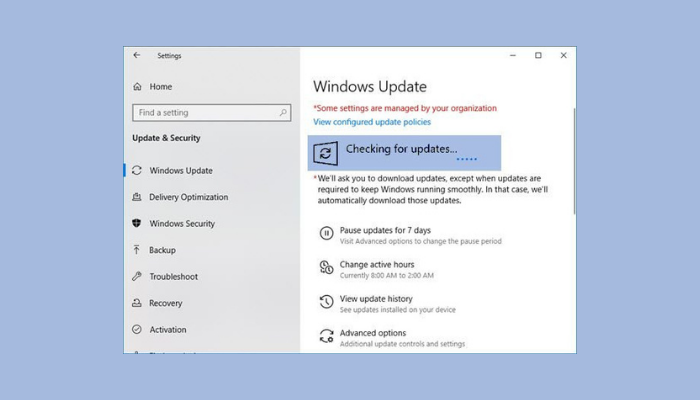The image size is (700, 400).
Task: Click Change active hours
Action: (377, 265)
